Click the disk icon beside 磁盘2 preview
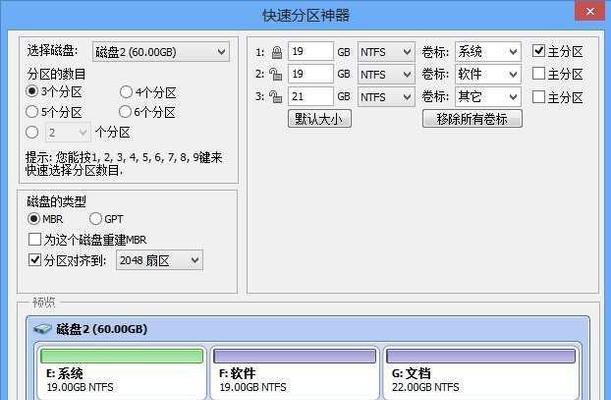This screenshot has height=400, width=611. (42, 330)
